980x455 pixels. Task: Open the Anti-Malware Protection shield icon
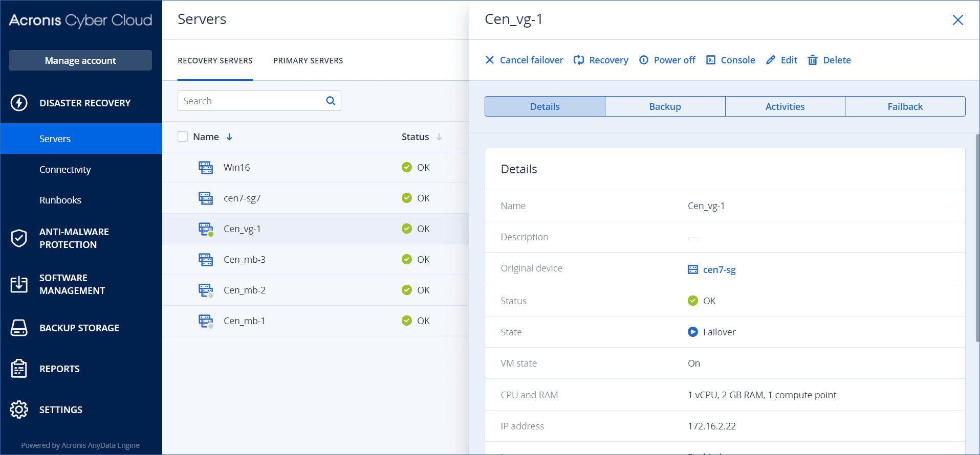click(19, 238)
